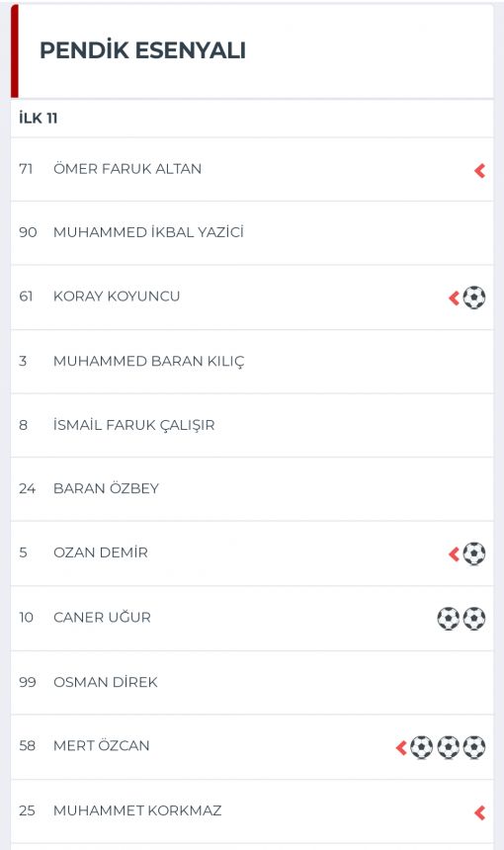Click the first goal ball icon of Mert Özcan

422,747
